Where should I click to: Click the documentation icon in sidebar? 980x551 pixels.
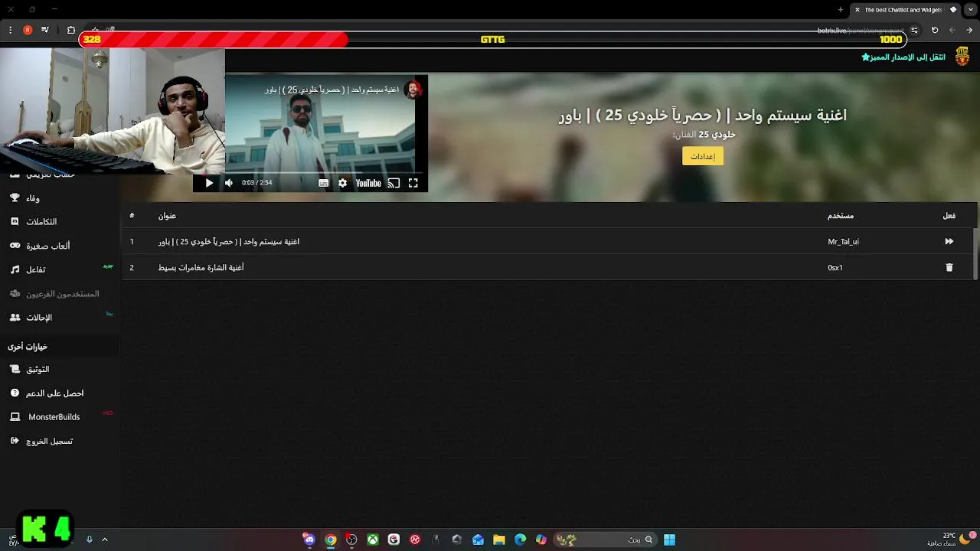pos(15,370)
